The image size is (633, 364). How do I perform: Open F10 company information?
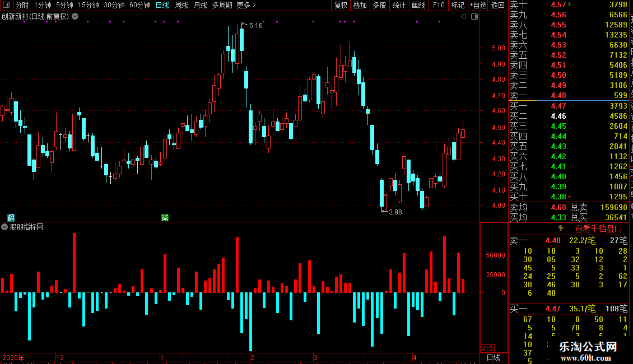tap(439, 5)
